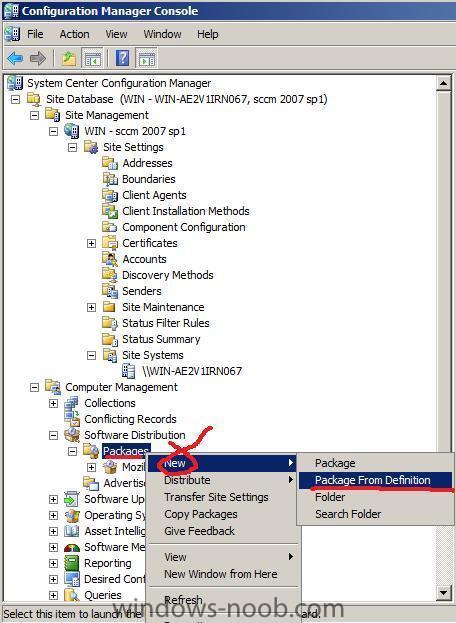Click the Senders icon

pos(110,291)
